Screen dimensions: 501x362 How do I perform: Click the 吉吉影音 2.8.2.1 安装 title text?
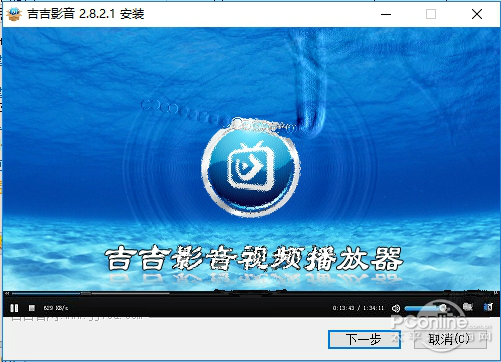(86, 14)
